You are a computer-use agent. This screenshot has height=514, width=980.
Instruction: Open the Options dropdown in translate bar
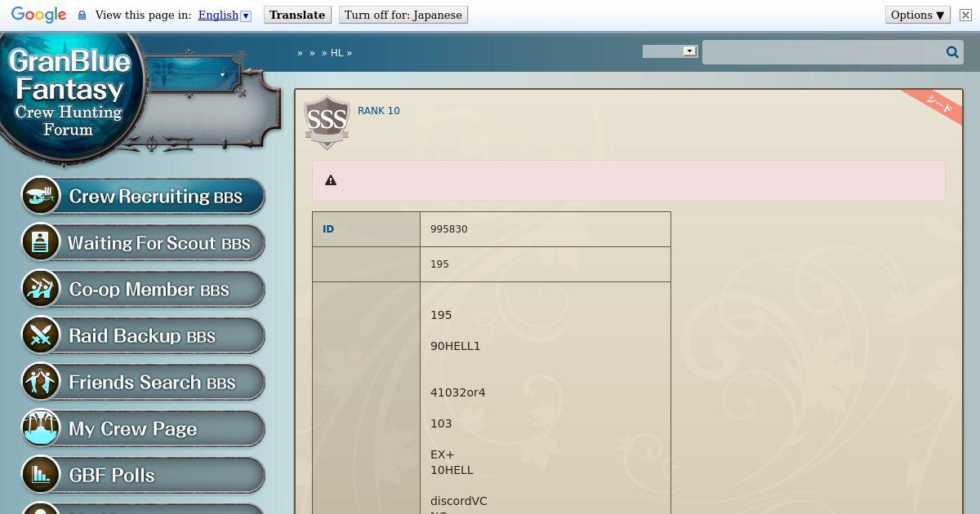click(x=918, y=15)
